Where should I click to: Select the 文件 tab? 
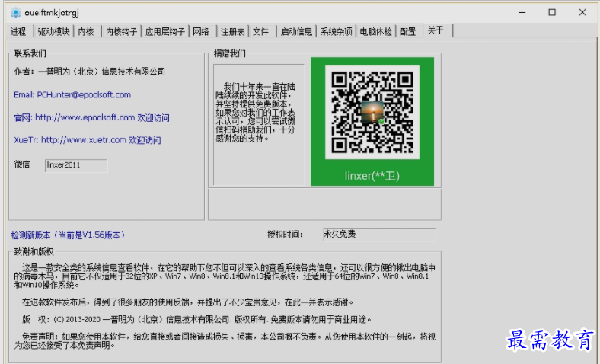click(x=261, y=31)
